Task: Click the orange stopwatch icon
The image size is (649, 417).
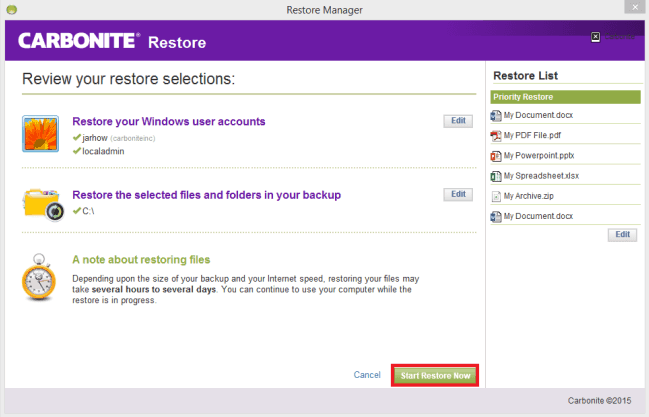Action: click(x=38, y=277)
